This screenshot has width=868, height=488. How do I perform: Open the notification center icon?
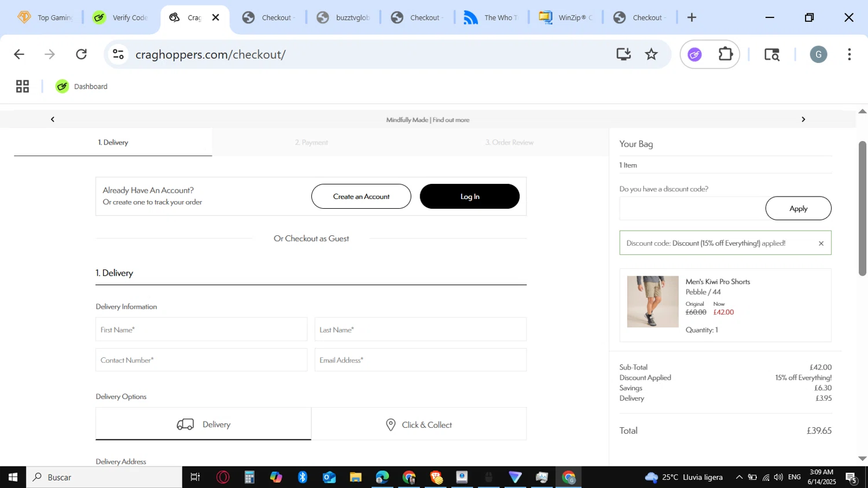851,478
